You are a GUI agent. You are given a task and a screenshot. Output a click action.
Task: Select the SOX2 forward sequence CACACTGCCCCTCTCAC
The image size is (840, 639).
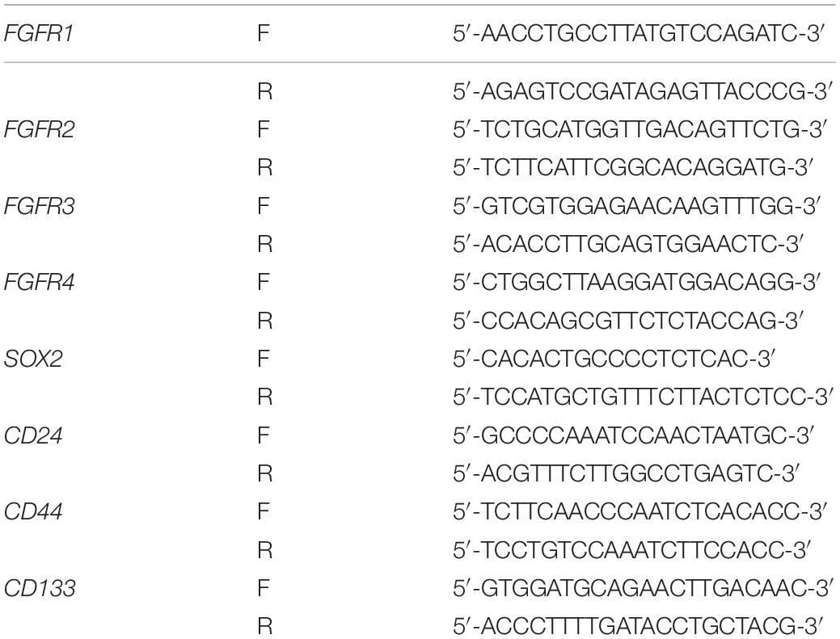(614, 359)
